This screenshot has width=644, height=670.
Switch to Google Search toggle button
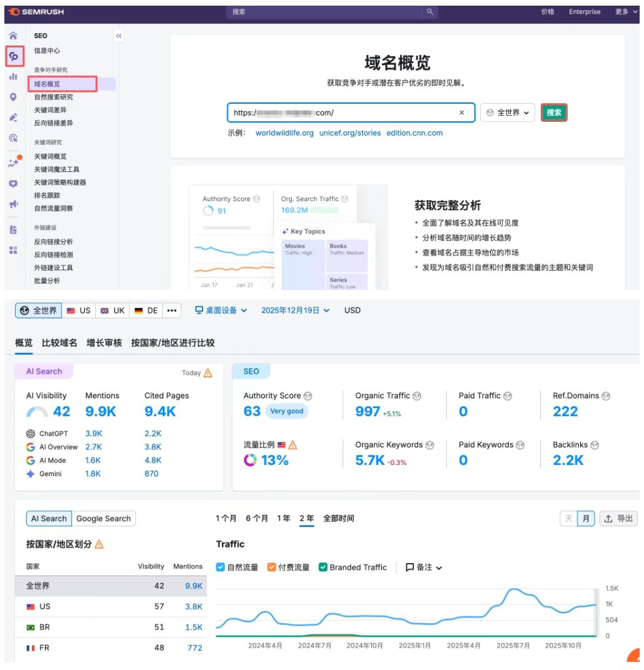coord(103,519)
